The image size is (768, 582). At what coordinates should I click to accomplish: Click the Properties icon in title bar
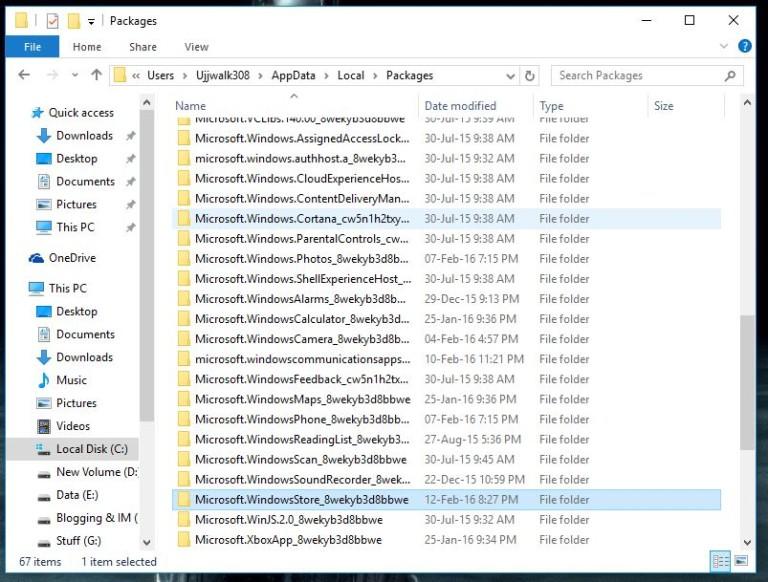pyautogui.click(x=52, y=21)
